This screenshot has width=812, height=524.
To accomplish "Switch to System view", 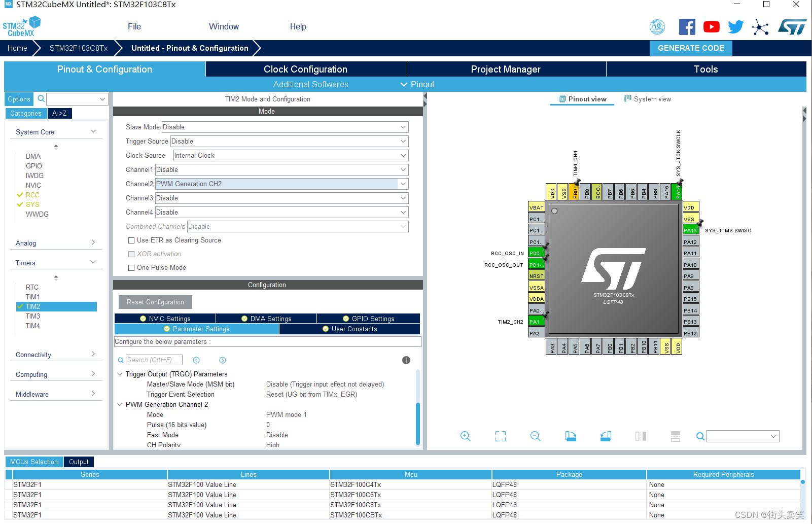I will (648, 99).
